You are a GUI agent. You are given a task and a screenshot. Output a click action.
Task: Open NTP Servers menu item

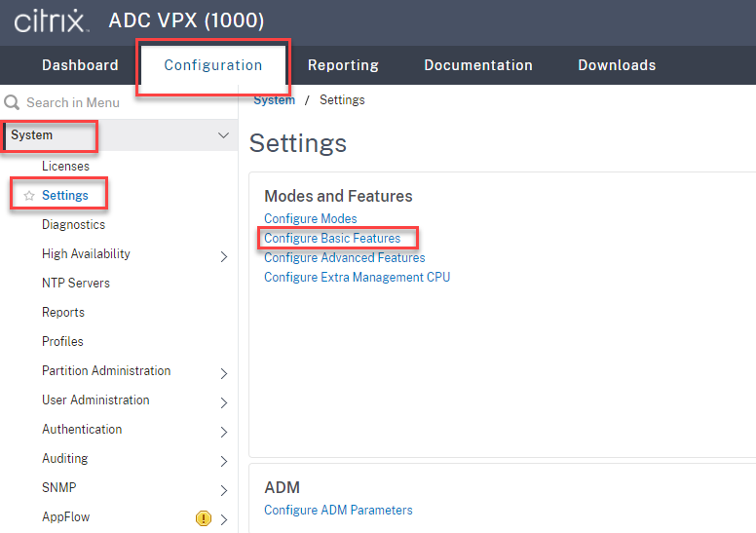76,283
